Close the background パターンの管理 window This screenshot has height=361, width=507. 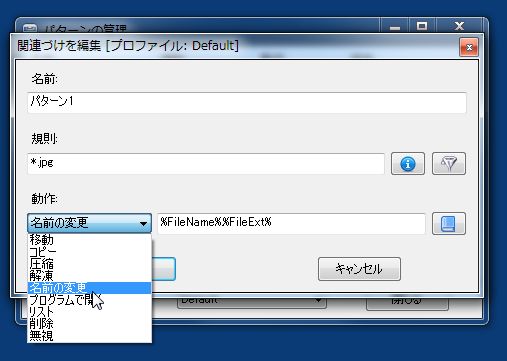click(459, 26)
